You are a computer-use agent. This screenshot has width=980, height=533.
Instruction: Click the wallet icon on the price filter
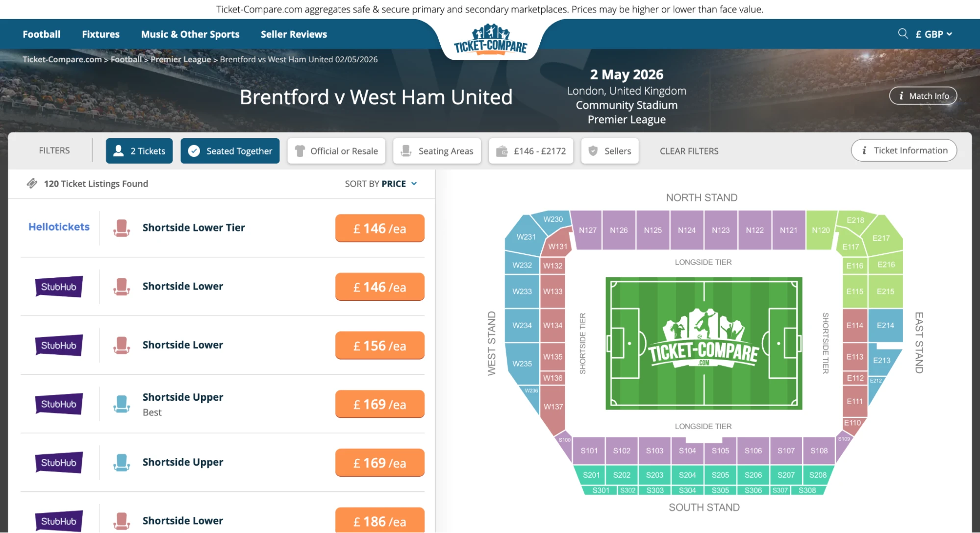(503, 151)
